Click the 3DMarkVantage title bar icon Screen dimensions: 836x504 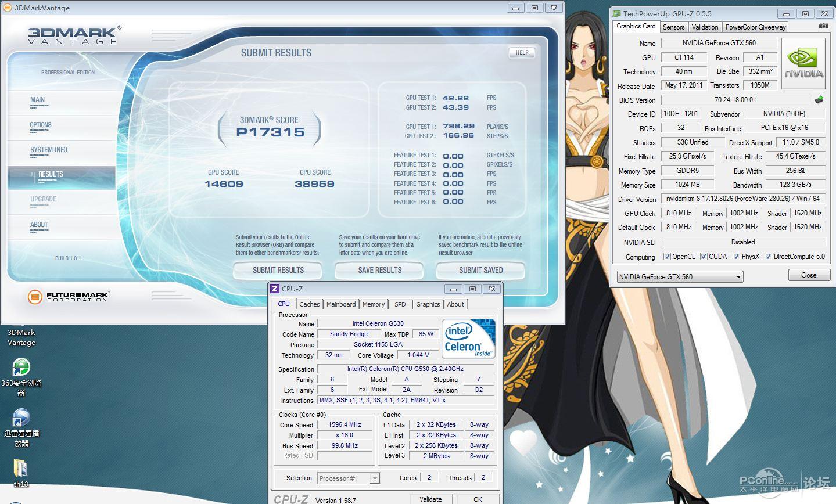point(8,8)
